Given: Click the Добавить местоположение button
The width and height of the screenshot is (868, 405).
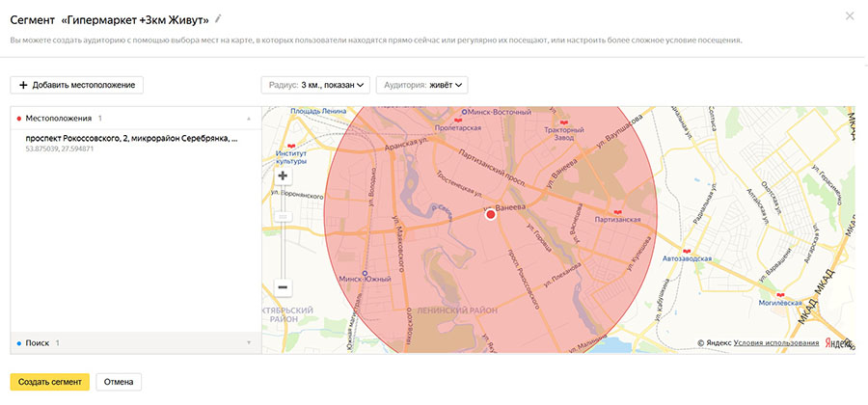Looking at the screenshot, I should coord(77,85).
